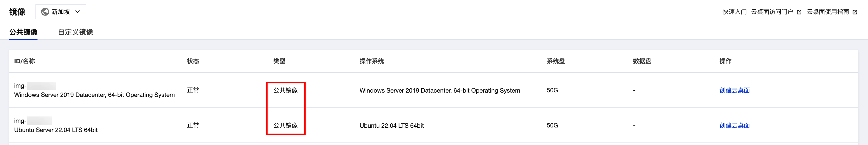The width and height of the screenshot is (868, 145).
Task: Switch to the 公共镜像 tab
Action: tap(23, 32)
